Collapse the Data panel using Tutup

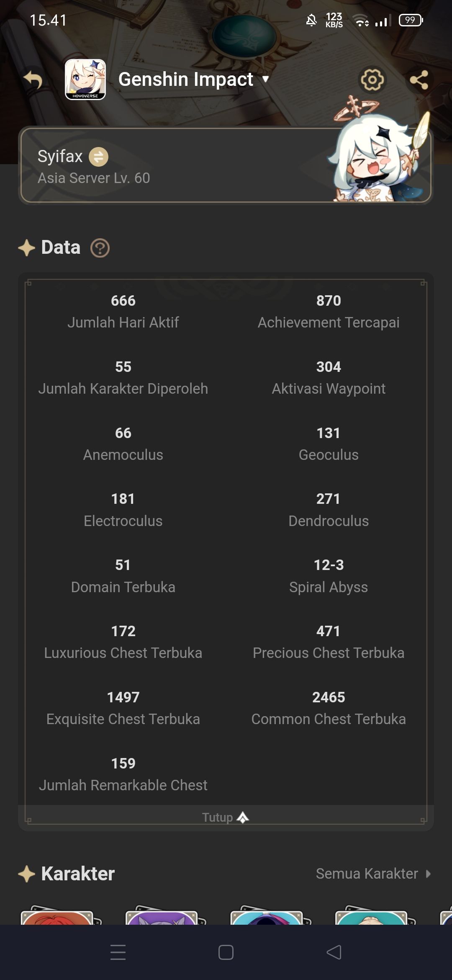click(x=226, y=817)
